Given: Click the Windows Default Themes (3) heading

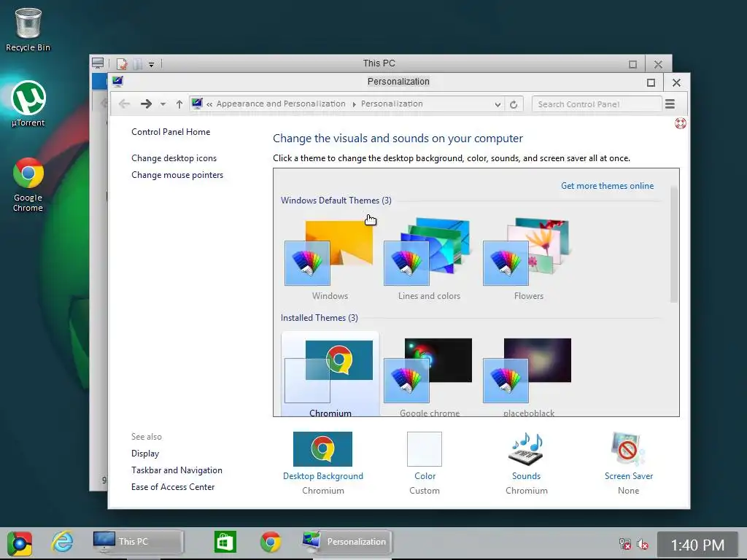Looking at the screenshot, I should click(x=336, y=201).
